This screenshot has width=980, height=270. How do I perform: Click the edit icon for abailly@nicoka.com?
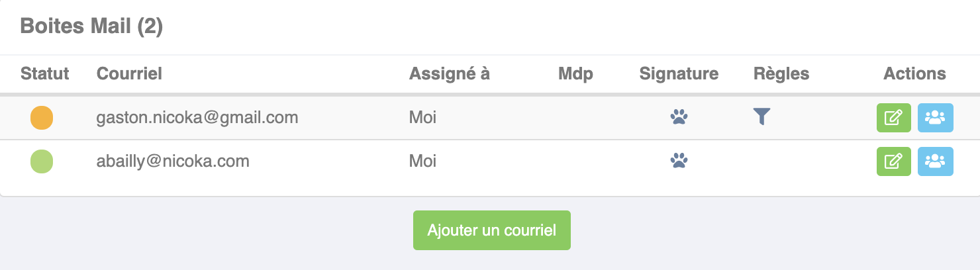pos(893,161)
